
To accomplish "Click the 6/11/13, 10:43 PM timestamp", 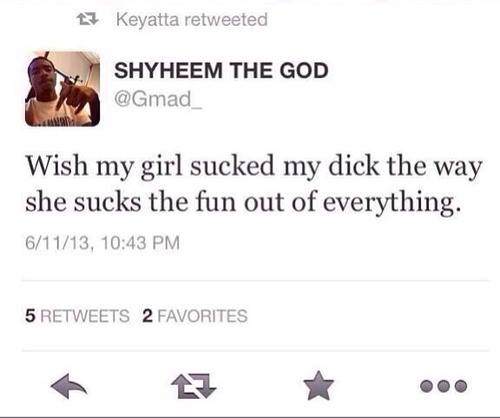I will (x=103, y=242).
